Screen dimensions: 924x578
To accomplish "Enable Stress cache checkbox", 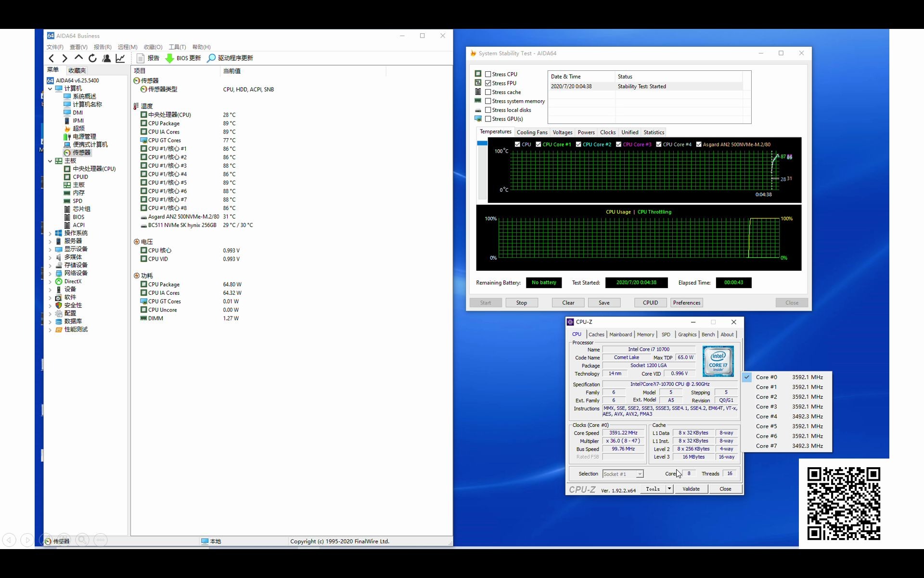I will (488, 92).
